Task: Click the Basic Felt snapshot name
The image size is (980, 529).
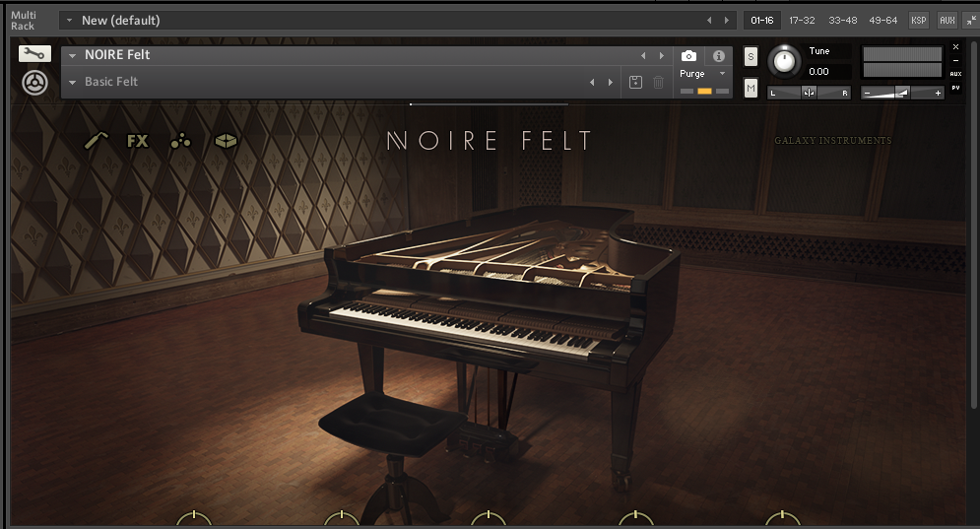Action: (111, 82)
